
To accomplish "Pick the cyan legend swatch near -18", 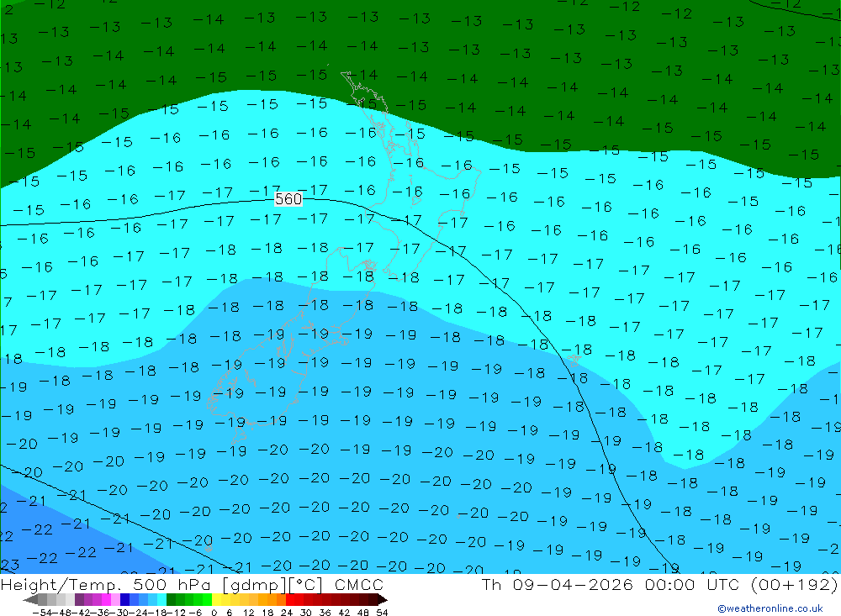I will pos(161,599).
